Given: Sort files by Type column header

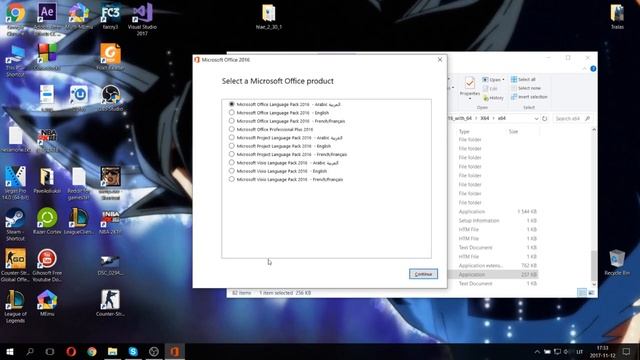Looking at the screenshot, I should (x=464, y=131).
